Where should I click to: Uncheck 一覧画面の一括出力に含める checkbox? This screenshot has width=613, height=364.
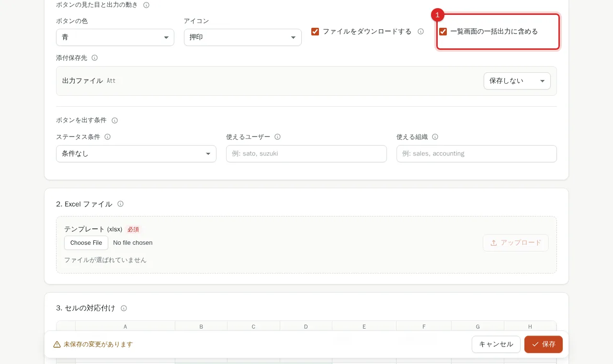[443, 32]
